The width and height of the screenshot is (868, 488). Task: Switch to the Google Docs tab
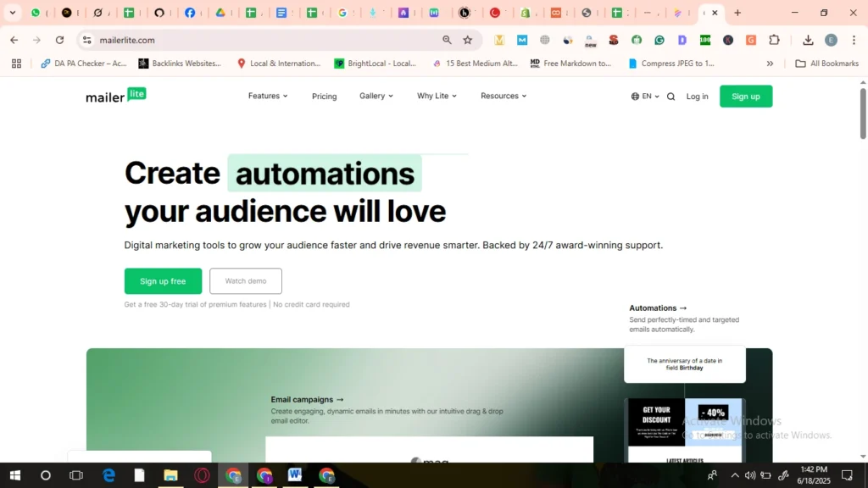281,13
